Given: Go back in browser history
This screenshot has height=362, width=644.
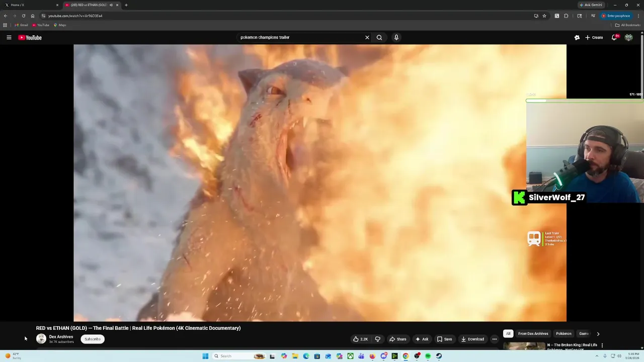Looking at the screenshot, I should tap(6, 16).
